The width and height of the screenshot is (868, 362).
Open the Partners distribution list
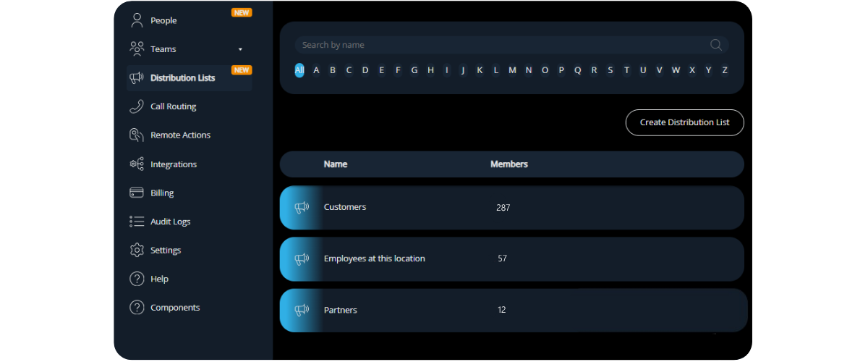click(341, 310)
